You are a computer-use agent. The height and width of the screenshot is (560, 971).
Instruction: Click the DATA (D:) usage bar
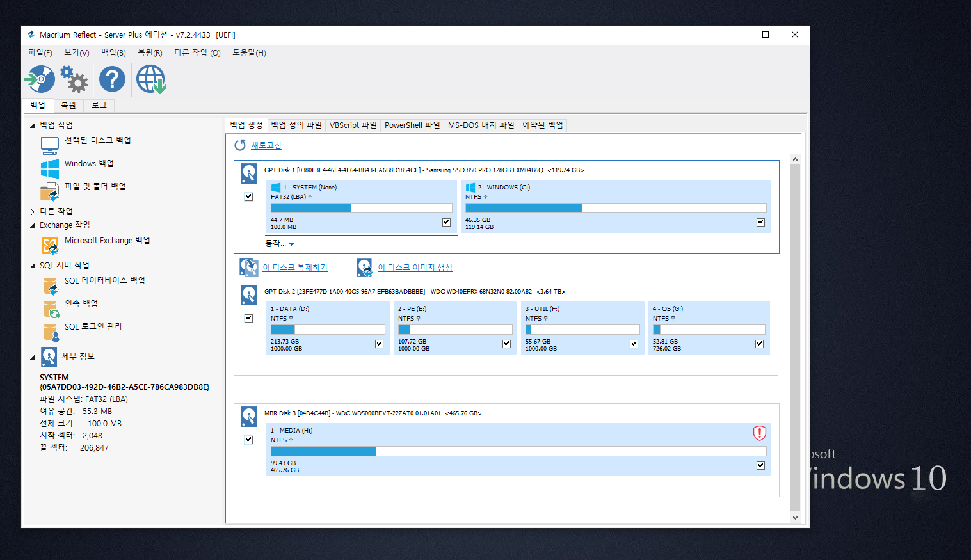click(x=328, y=330)
